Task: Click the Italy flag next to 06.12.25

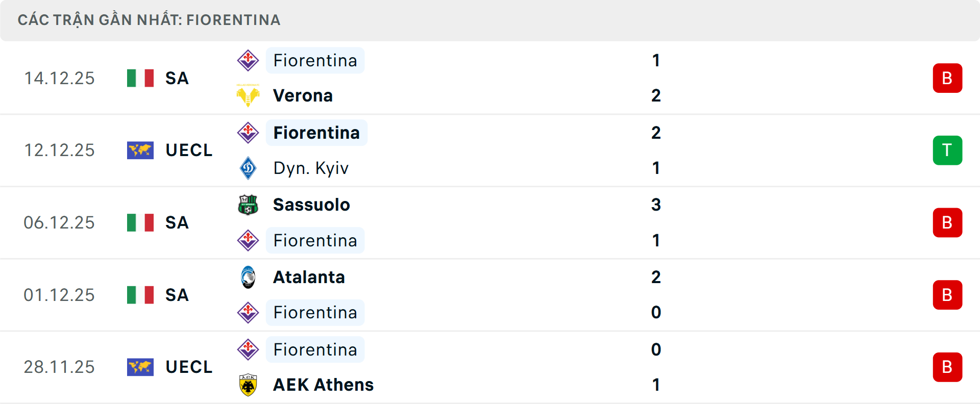Action: point(140,222)
